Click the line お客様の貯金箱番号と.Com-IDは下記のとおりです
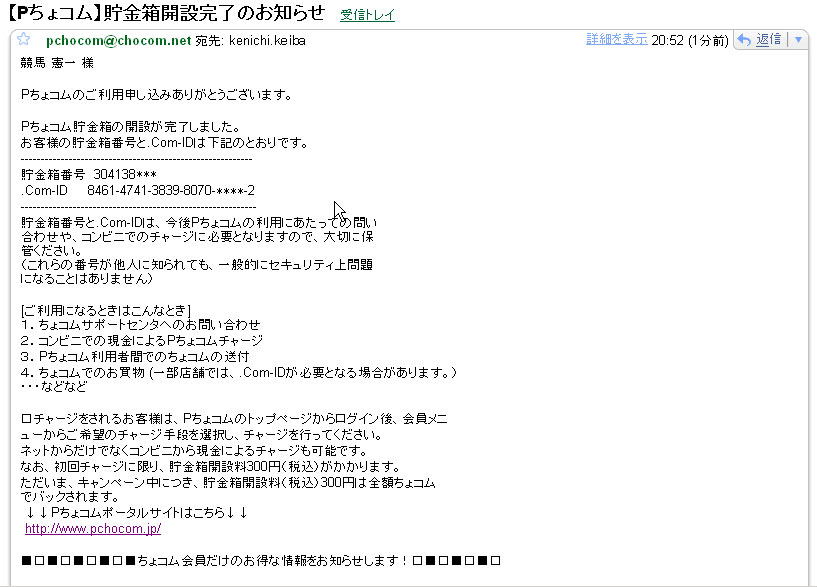The width and height of the screenshot is (817, 587). tap(164, 143)
